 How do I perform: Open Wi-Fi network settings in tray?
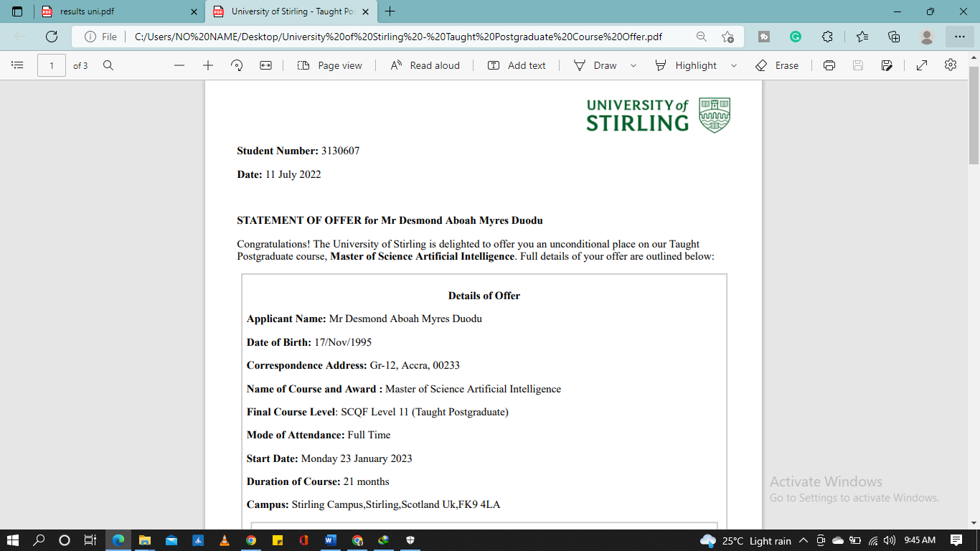pyautogui.click(x=873, y=540)
